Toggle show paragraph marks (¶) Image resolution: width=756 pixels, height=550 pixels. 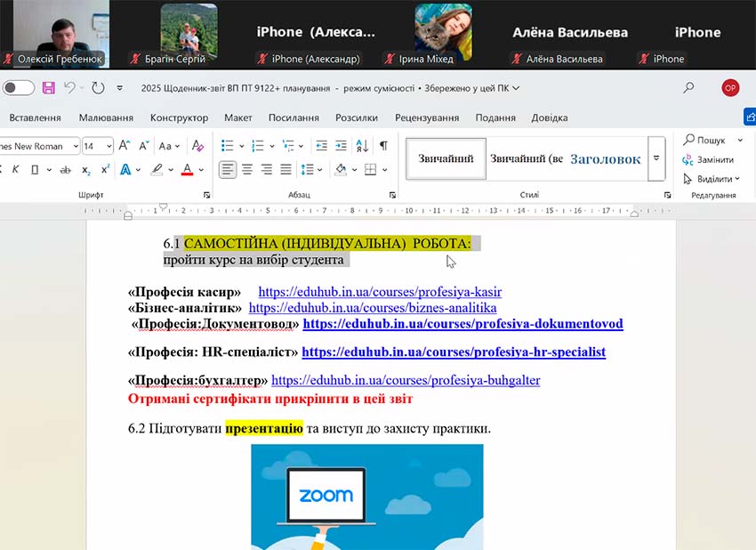(383, 146)
